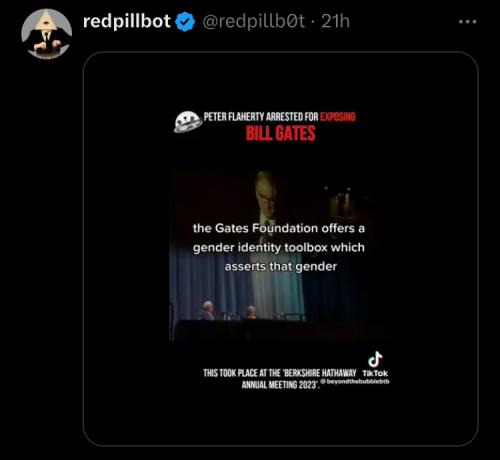Click the 'Peter Flaherty arrested for' headline

261,117
